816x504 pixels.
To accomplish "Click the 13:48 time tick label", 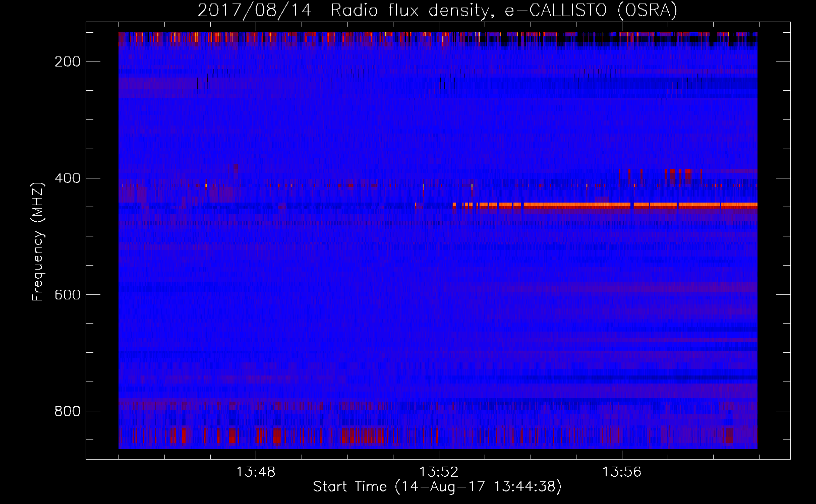I will pos(256,472).
